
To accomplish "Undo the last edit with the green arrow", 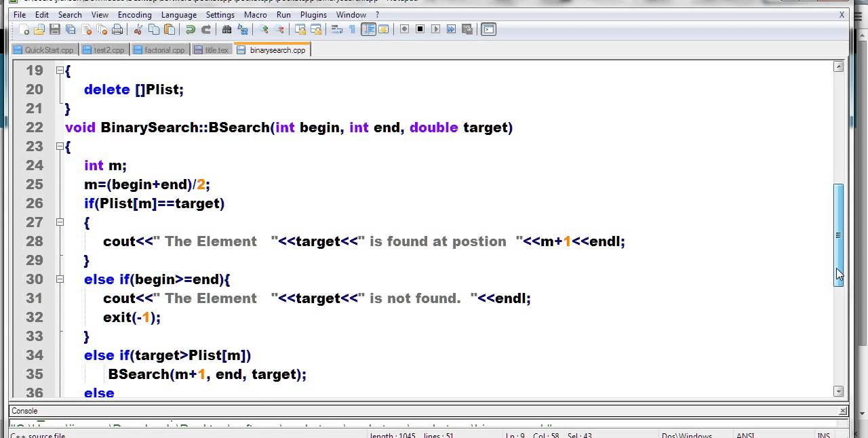I will point(191,29).
